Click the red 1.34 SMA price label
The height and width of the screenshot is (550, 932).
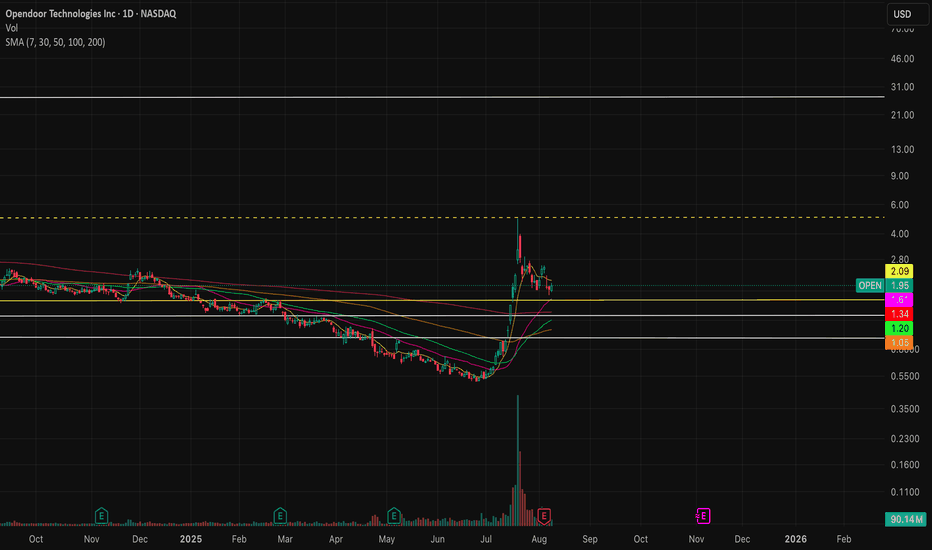(899, 314)
